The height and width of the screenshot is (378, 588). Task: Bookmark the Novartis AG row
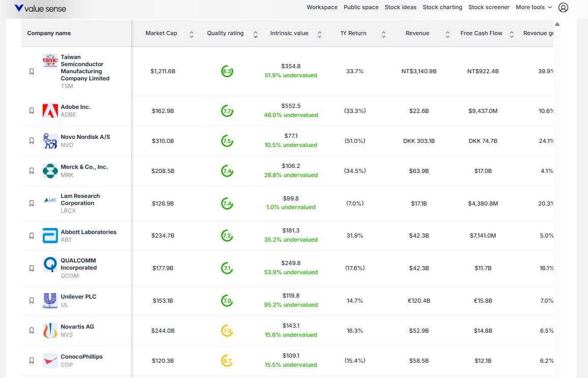pyautogui.click(x=32, y=331)
